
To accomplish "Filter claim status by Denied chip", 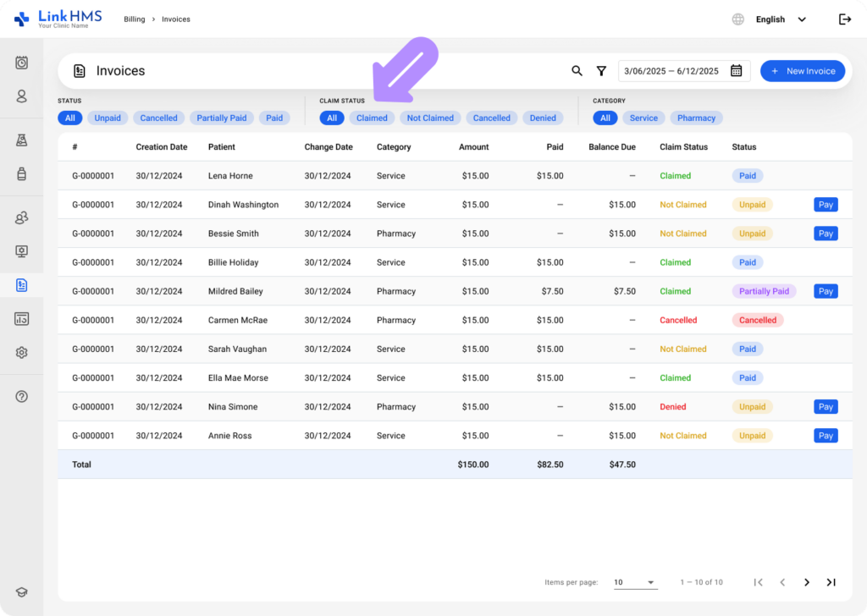I will 543,118.
